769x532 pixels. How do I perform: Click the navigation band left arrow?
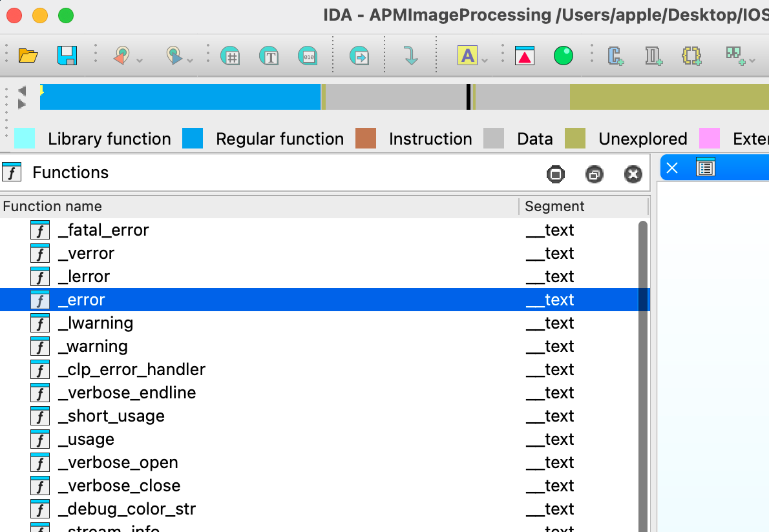21,90
